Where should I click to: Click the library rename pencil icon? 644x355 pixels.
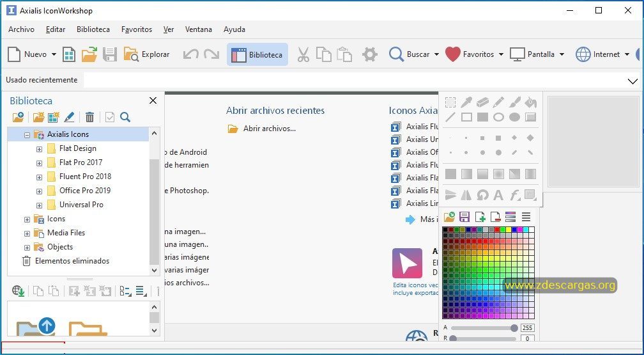click(69, 117)
